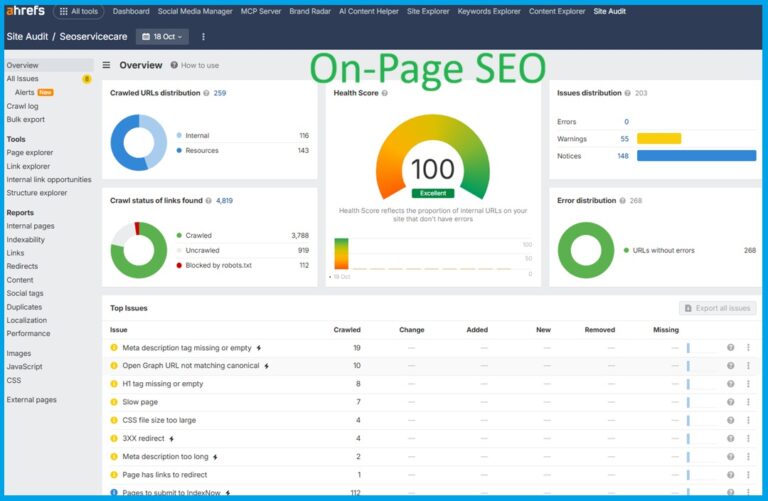Image resolution: width=768 pixels, height=501 pixels.
Task: Open the Indexability report in the sidebar
Action: [25, 240]
